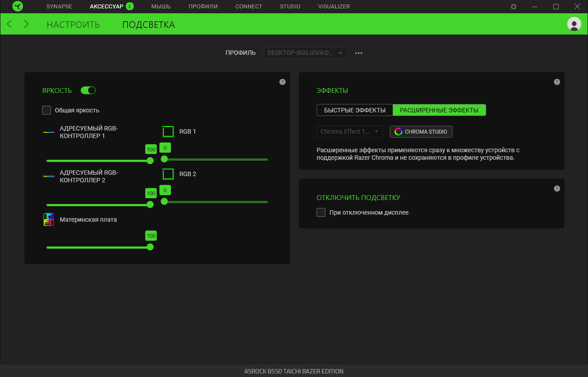Click the АКСЕССУАР badge number 2
Viewport: 588px width, 377px height.
coord(129,6)
